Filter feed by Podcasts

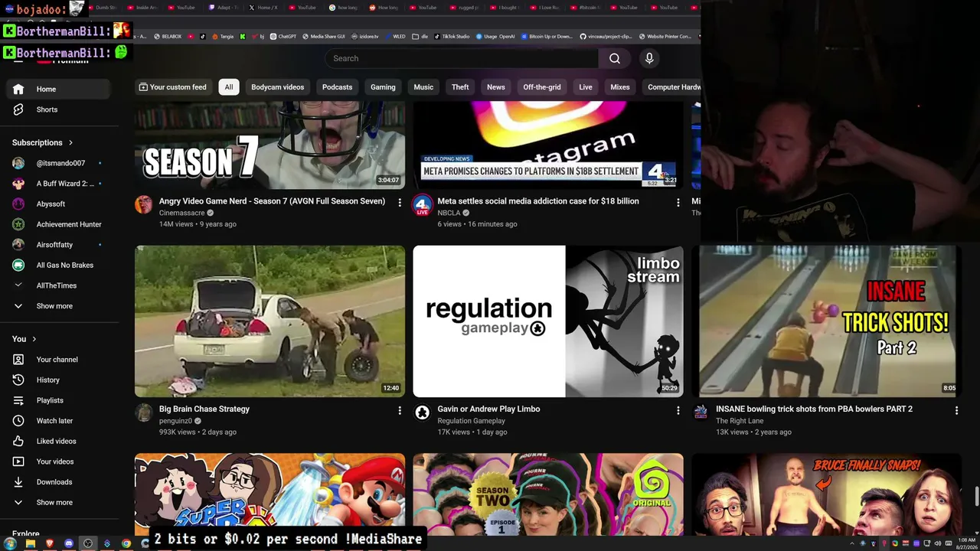[x=337, y=87]
